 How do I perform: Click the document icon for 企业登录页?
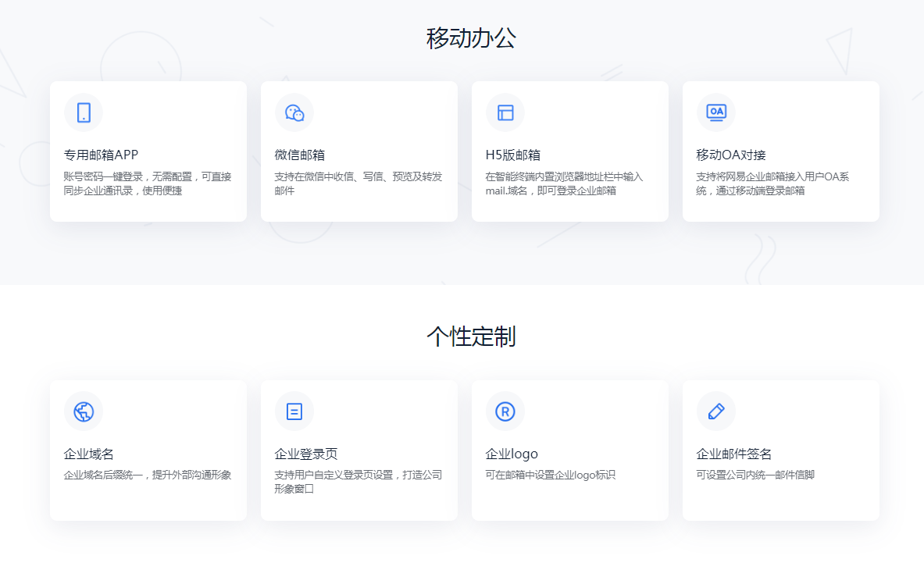pos(294,411)
